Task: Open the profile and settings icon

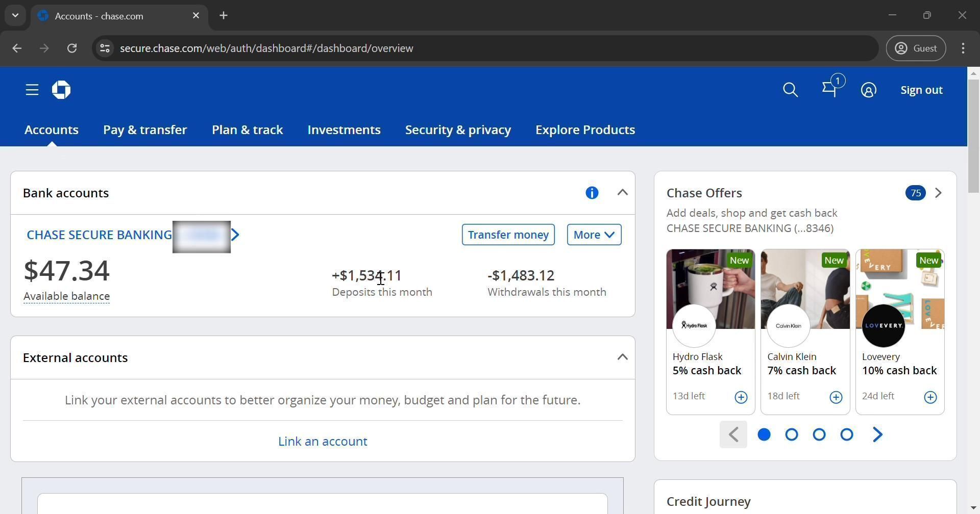Action: 868,90
